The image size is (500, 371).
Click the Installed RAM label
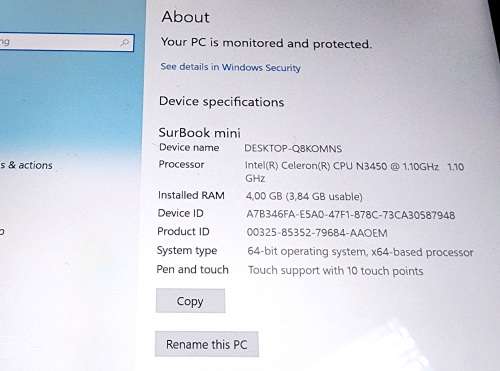point(191,195)
